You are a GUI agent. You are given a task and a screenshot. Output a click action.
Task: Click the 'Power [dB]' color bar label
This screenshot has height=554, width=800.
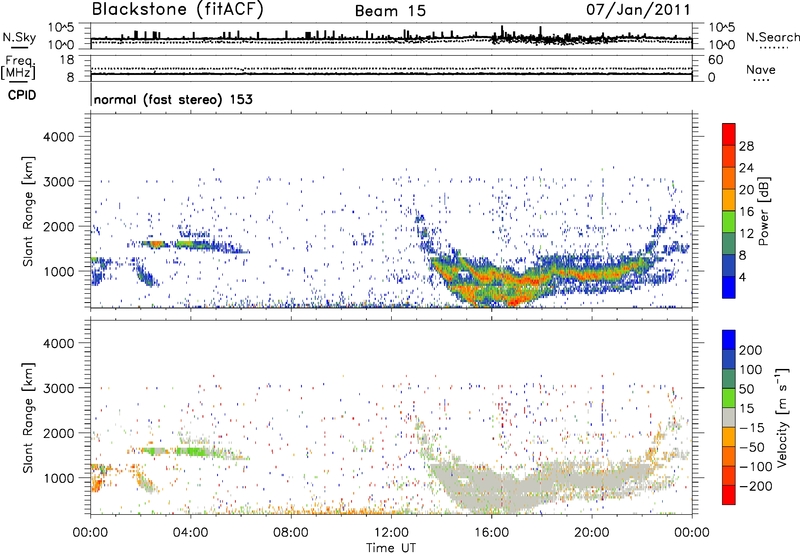coord(764,211)
